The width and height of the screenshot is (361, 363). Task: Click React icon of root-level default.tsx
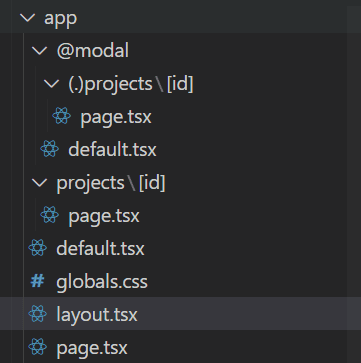(38, 248)
